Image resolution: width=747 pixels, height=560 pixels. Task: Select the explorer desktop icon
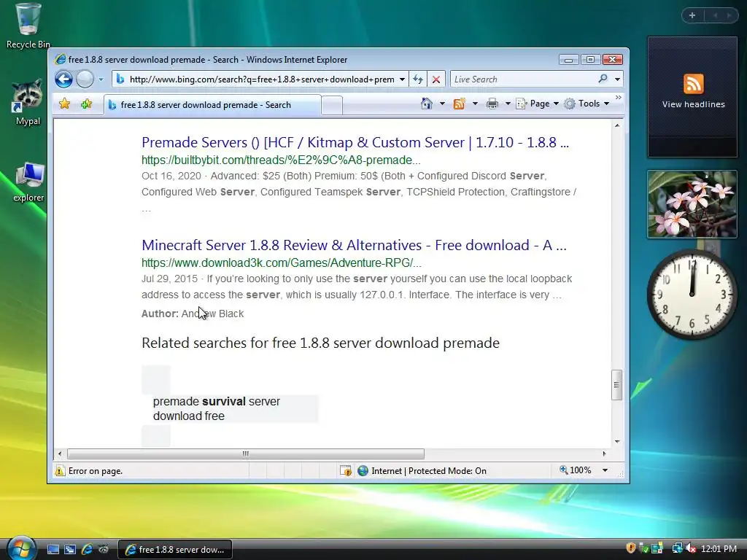tap(28, 182)
